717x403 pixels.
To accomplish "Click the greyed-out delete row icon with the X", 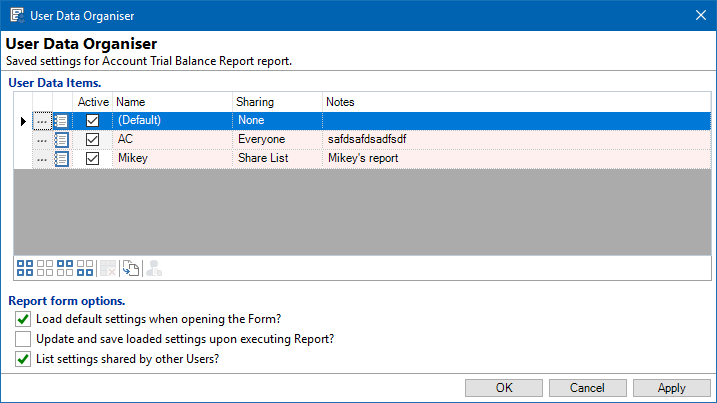I will point(106,267).
